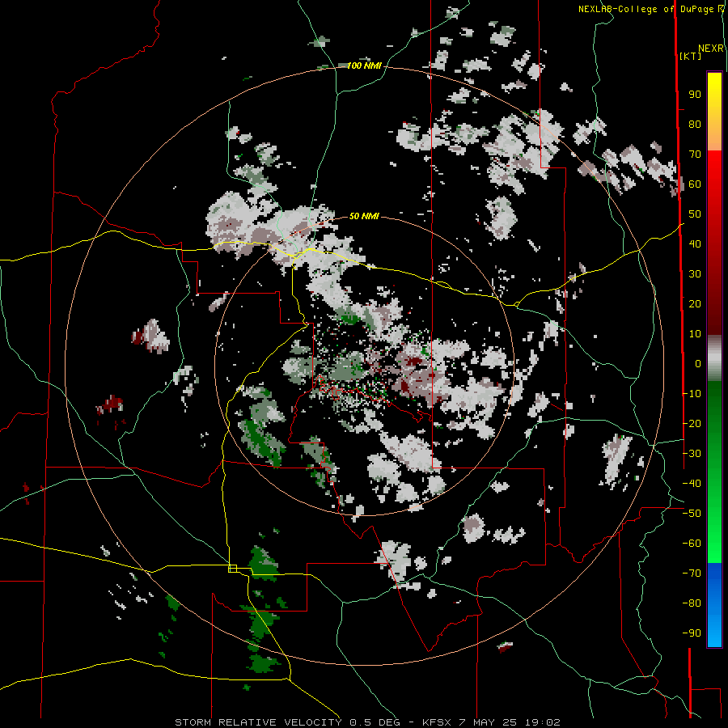Click the 60 value on the velocity scale
This screenshot has height=728, width=728.
[x=695, y=184]
